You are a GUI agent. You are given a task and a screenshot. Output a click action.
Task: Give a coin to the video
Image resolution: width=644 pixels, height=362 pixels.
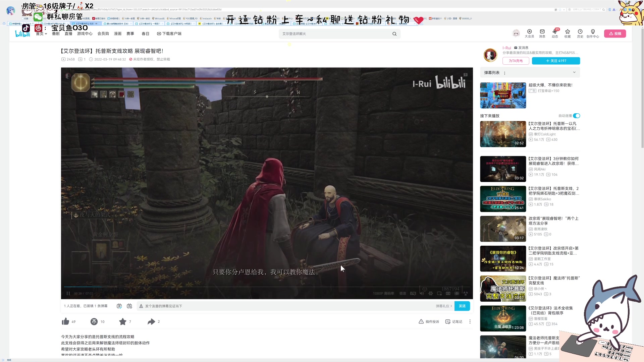click(x=94, y=321)
